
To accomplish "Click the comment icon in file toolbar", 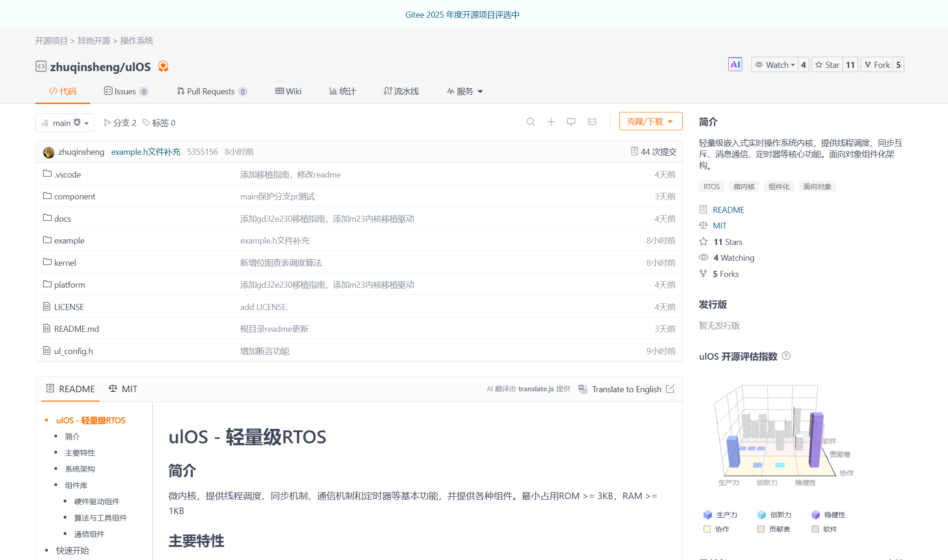I will click(x=592, y=122).
